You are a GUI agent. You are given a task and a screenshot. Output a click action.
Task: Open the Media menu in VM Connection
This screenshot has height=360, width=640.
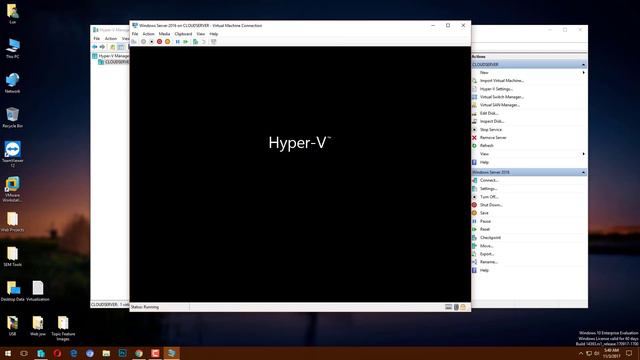[164, 34]
